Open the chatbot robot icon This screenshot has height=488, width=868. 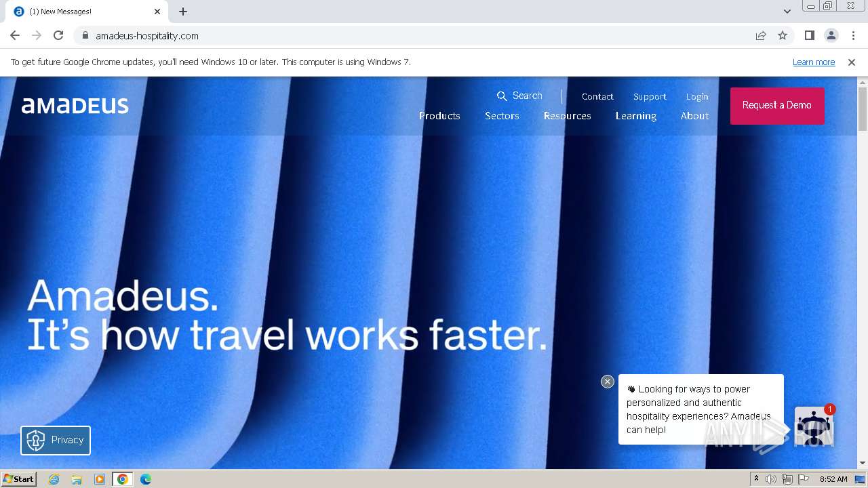click(x=813, y=426)
